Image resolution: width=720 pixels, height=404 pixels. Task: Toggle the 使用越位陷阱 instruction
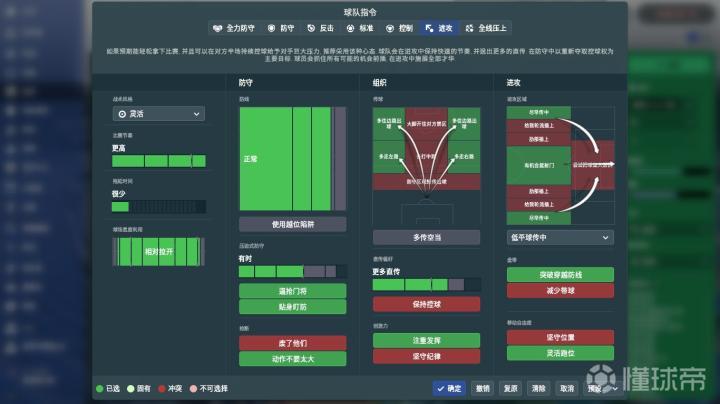pyautogui.click(x=292, y=224)
